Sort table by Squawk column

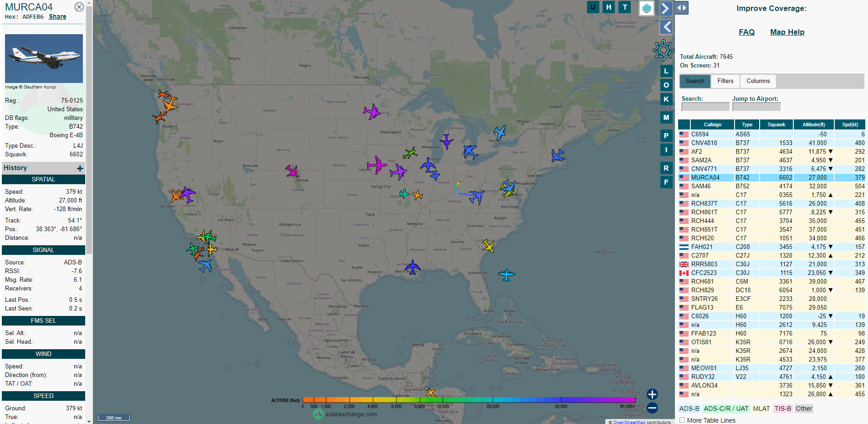click(x=776, y=124)
